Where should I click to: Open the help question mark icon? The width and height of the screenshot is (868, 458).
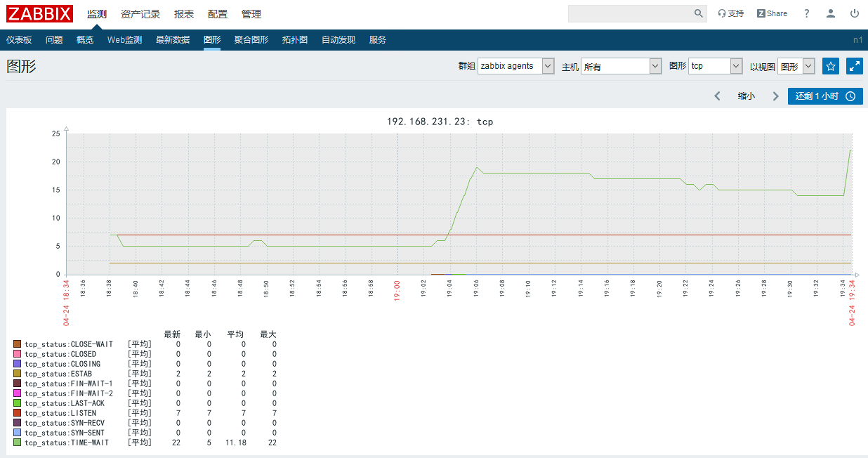[805, 13]
